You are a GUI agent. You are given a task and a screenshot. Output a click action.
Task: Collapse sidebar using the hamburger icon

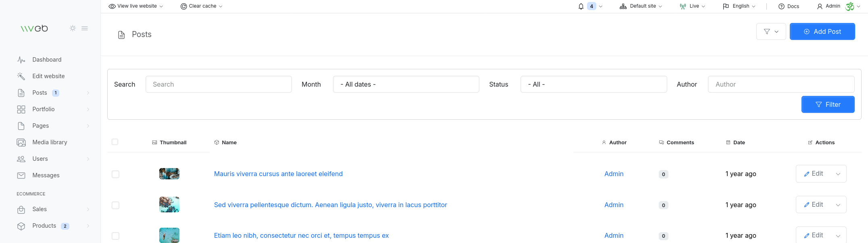pyautogui.click(x=85, y=28)
